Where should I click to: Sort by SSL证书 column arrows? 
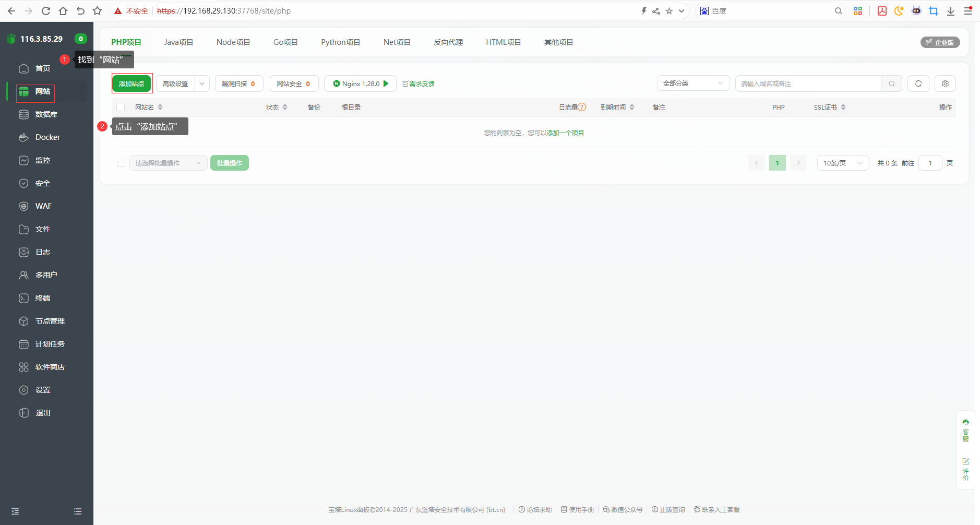(x=843, y=107)
